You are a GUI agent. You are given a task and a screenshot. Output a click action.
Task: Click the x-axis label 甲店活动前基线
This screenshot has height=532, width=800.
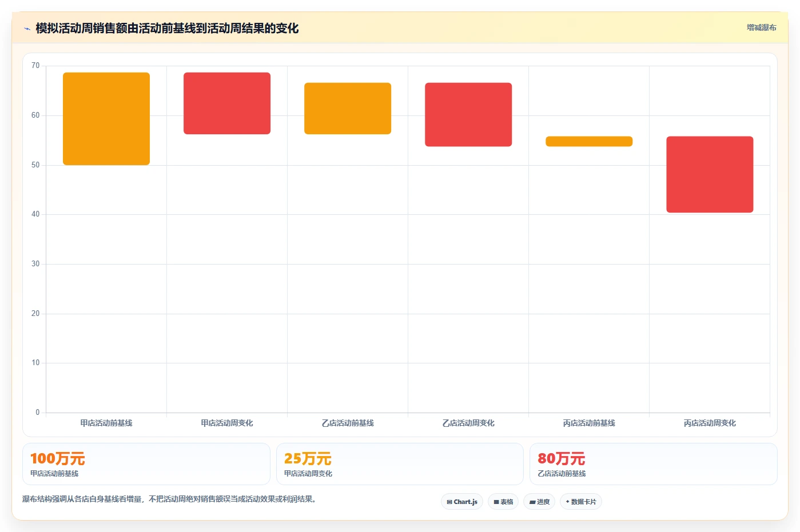tap(106, 423)
